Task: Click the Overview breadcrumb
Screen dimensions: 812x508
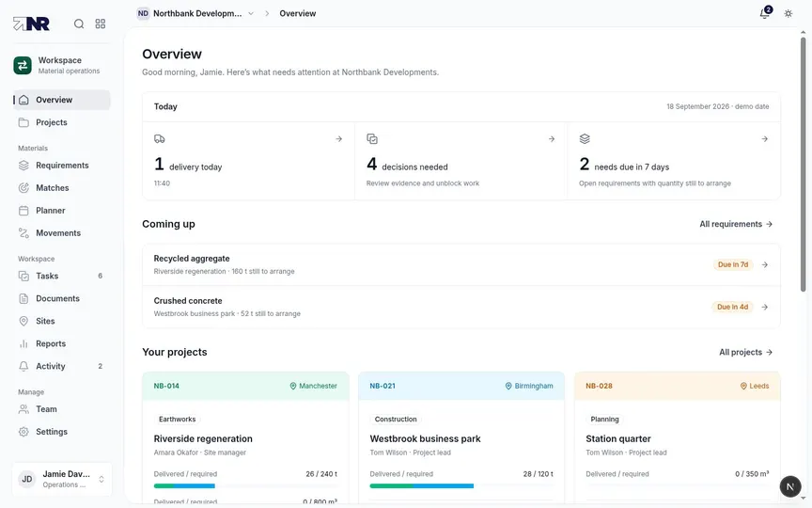Action: tap(297, 13)
